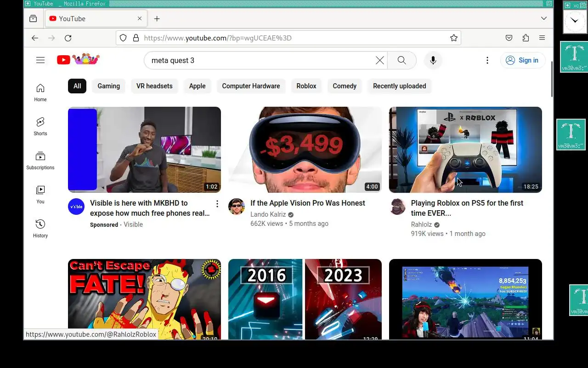Screen dimensions: 588x368
Task: Activate voice search microphone
Action: [433, 60]
